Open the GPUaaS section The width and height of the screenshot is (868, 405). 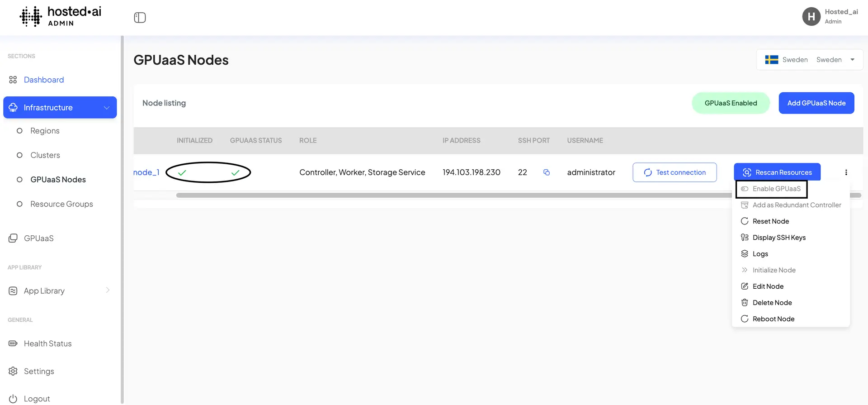click(x=38, y=238)
